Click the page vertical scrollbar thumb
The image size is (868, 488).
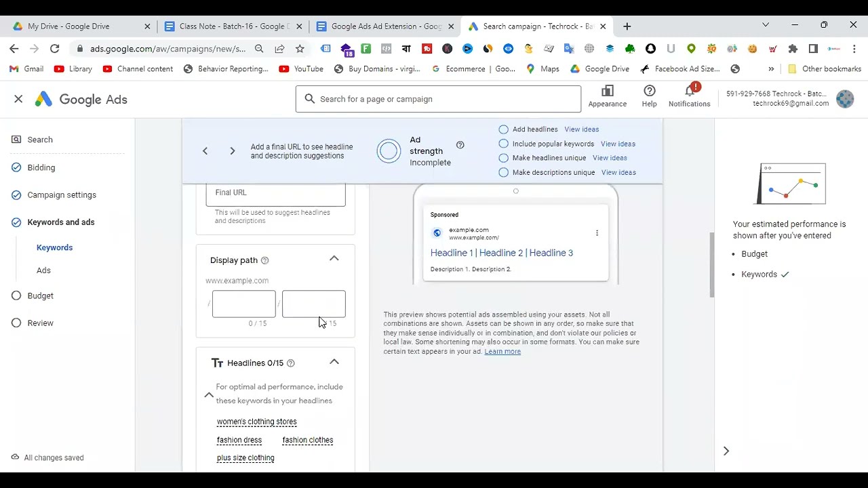[x=711, y=264]
